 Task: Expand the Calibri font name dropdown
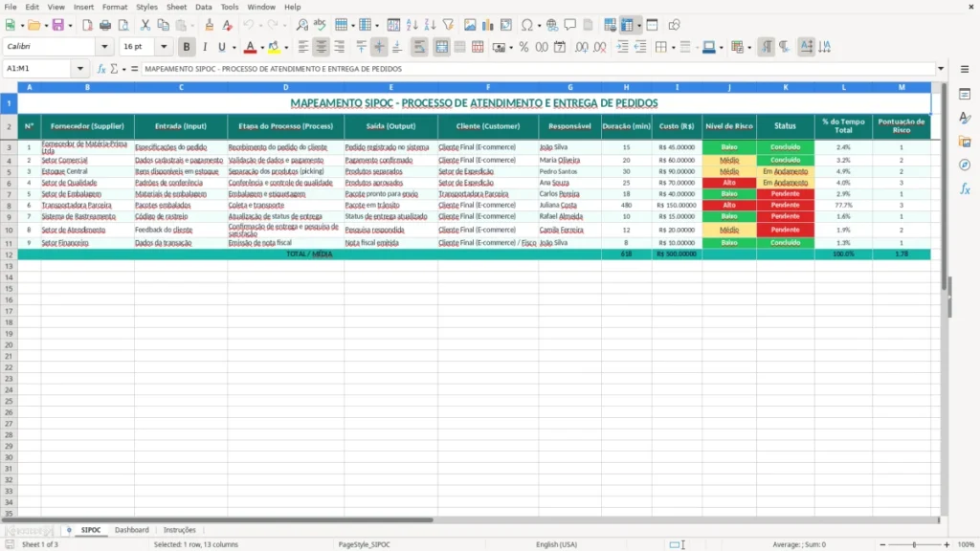104,47
